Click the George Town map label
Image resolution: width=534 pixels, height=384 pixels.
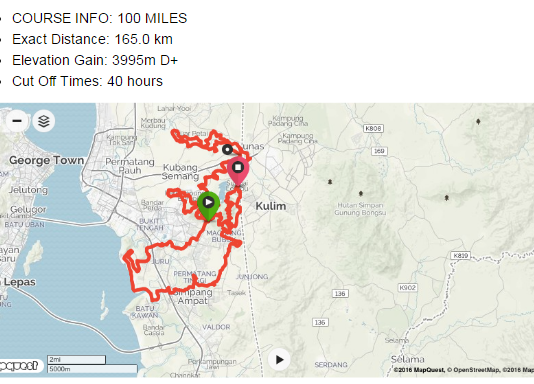pyautogui.click(x=47, y=160)
